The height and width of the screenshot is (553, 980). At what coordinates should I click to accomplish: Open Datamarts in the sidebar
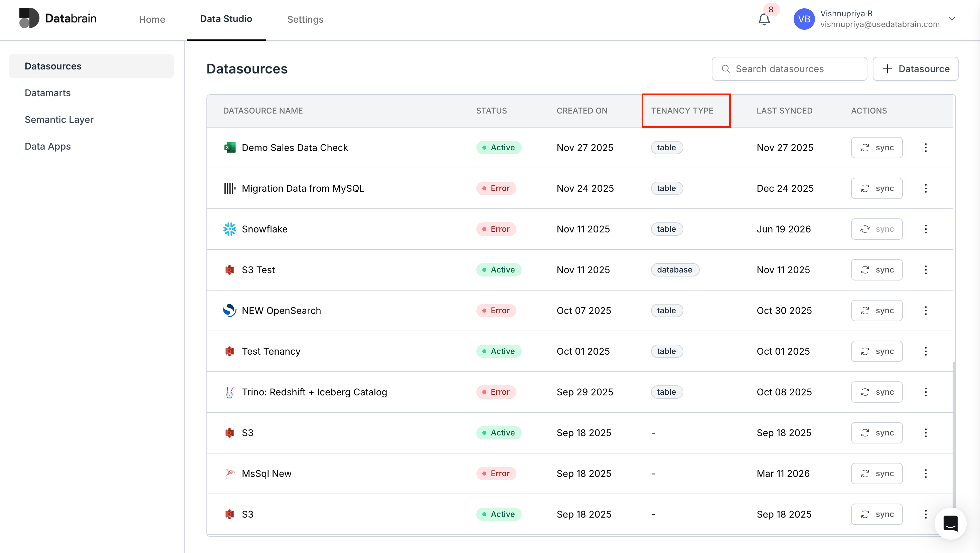[47, 93]
